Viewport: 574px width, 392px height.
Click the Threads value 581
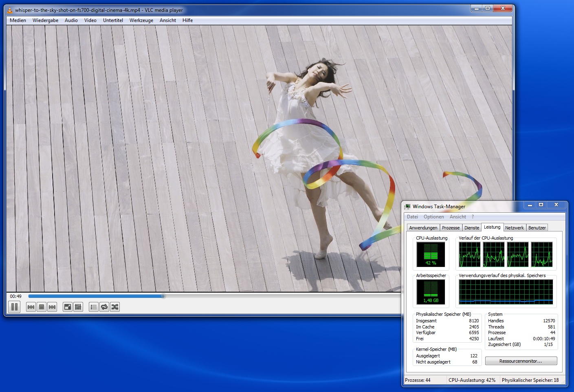[x=552, y=327]
